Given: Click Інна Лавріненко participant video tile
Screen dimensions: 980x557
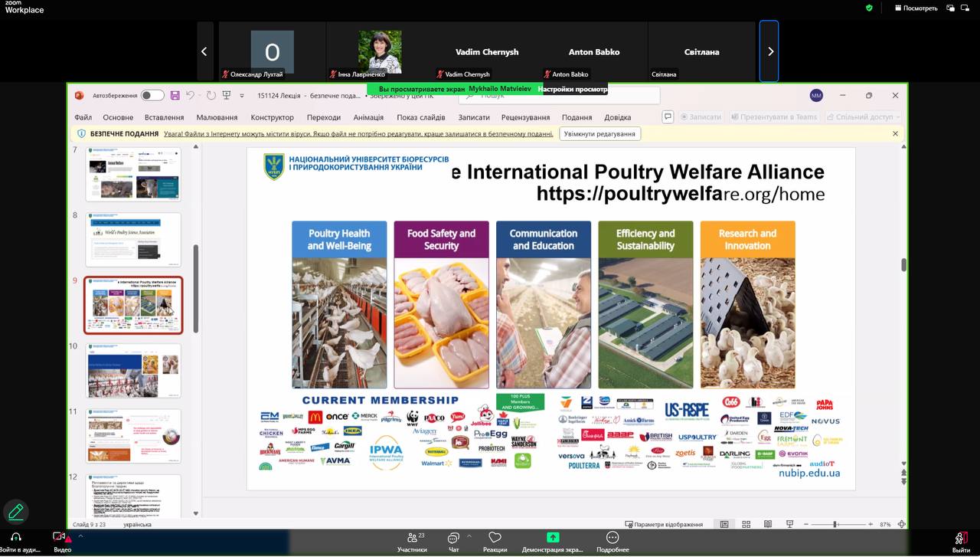Looking at the screenshot, I should tap(380, 51).
